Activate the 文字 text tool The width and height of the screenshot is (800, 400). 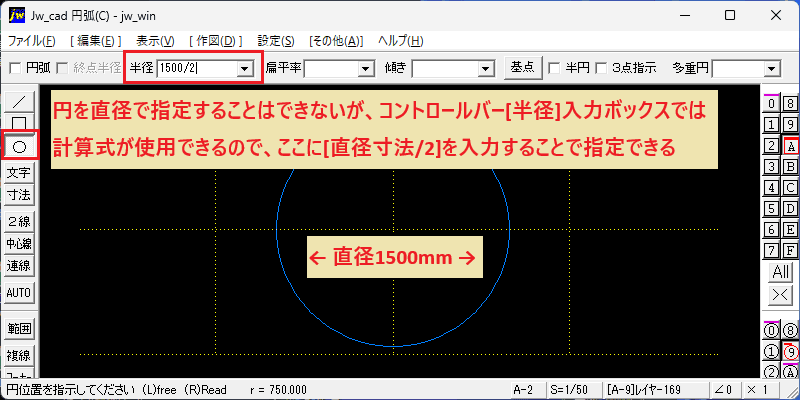click(19, 173)
